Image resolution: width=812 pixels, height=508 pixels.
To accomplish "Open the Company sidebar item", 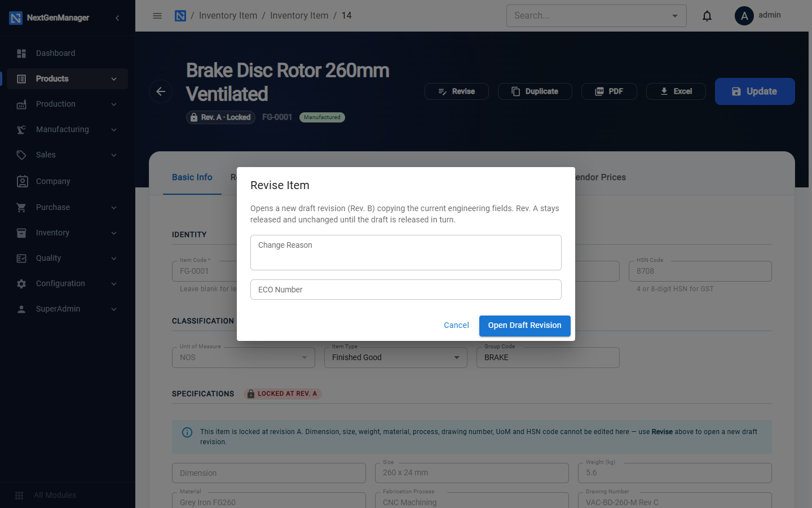I will (x=68, y=181).
